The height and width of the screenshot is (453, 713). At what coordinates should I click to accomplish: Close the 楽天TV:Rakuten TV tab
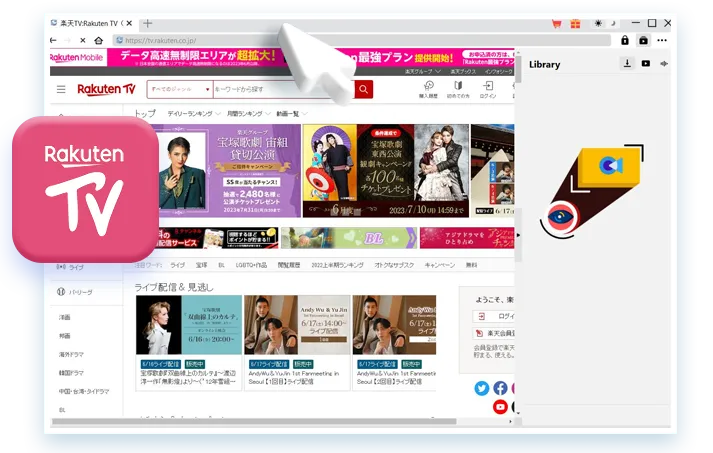coord(129,23)
